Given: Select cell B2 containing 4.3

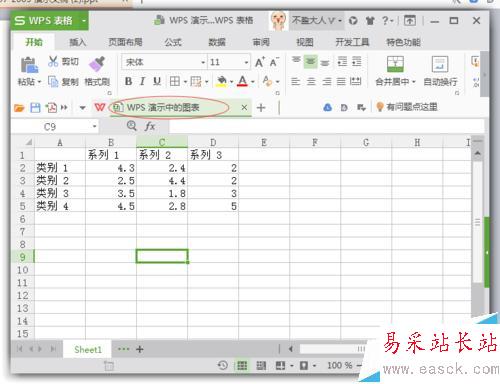Looking at the screenshot, I should coord(111,168).
